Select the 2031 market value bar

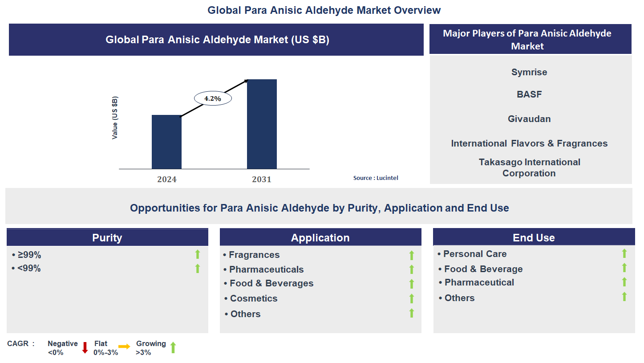262,125
